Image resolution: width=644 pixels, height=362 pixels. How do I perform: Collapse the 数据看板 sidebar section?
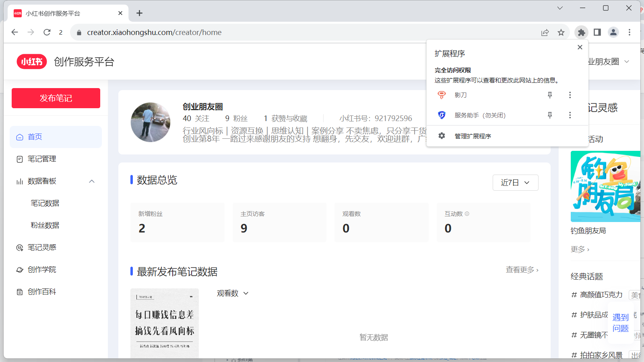(x=92, y=181)
